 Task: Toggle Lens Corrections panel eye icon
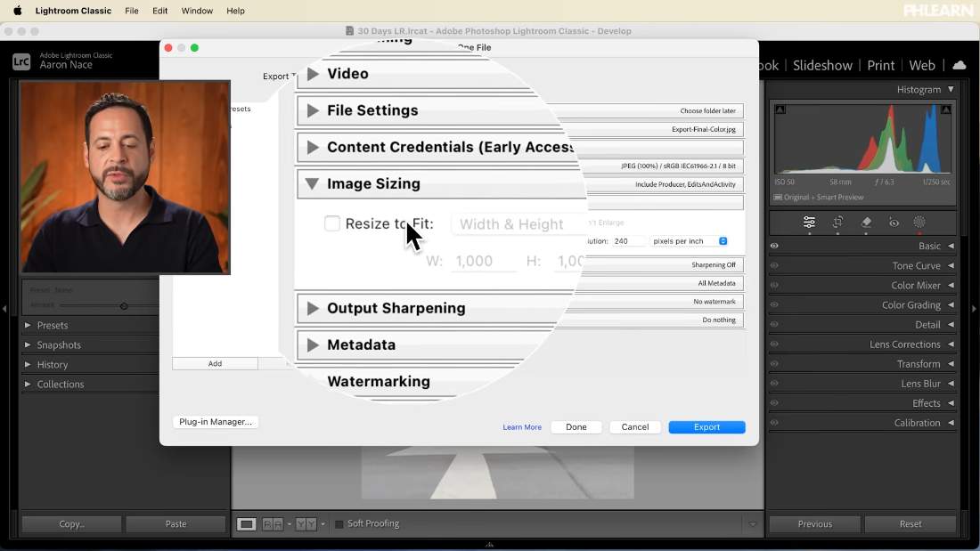click(774, 344)
